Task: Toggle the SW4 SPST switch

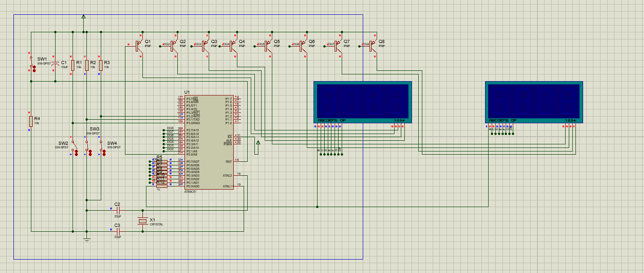Action: pos(102,145)
